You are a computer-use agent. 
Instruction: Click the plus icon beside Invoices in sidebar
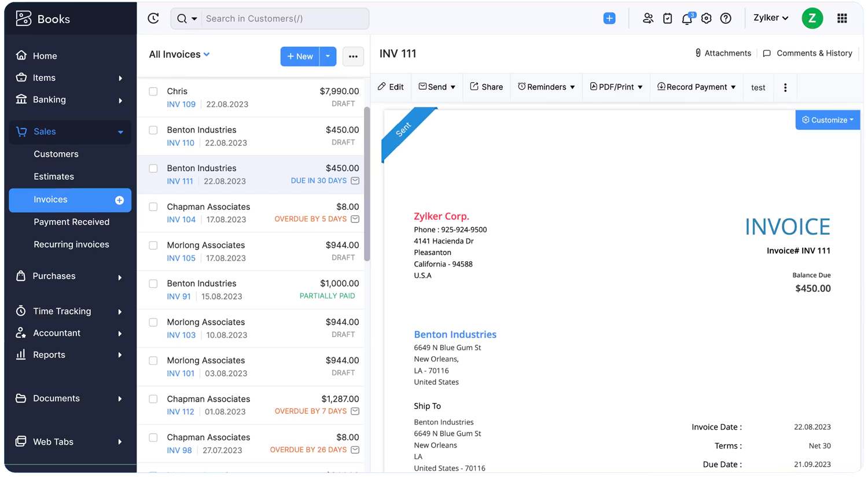pyautogui.click(x=119, y=200)
